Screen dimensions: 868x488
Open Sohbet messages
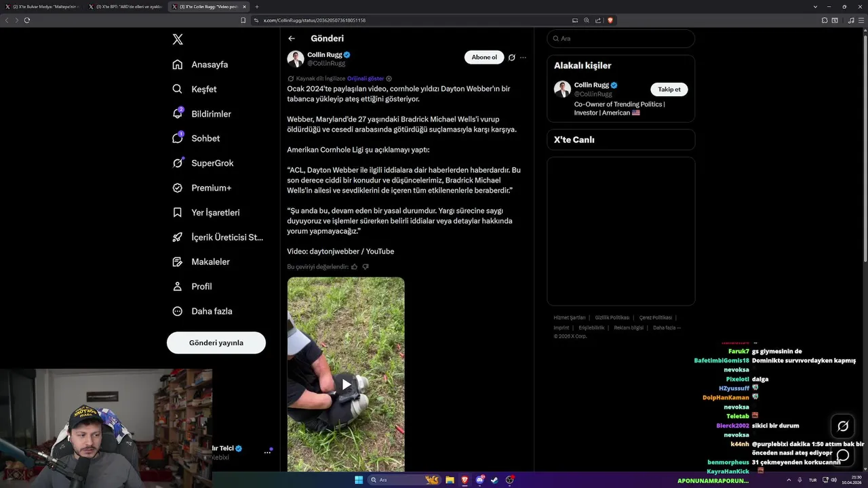196,138
